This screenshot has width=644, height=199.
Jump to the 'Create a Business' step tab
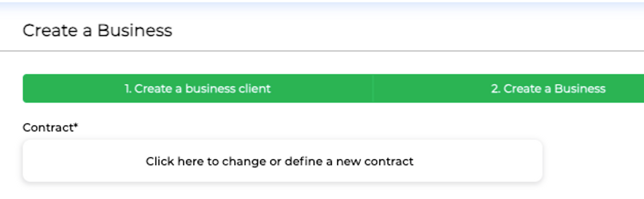coord(548,89)
